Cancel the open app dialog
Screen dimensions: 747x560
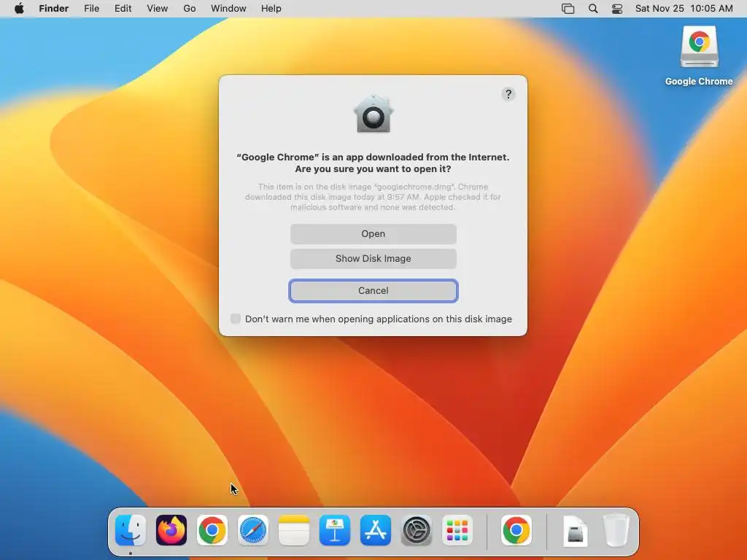pos(373,290)
